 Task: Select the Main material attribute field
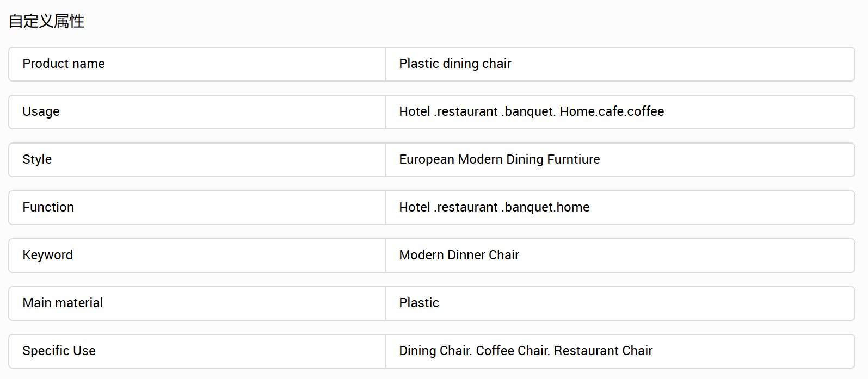[x=197, y=303]
